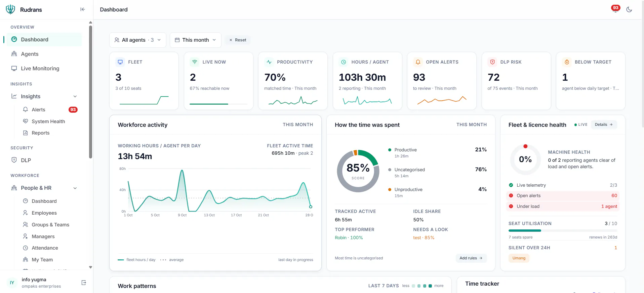This screenshot has width=644, height=293.
Task: Reset the filters
Action: (238, 40)
